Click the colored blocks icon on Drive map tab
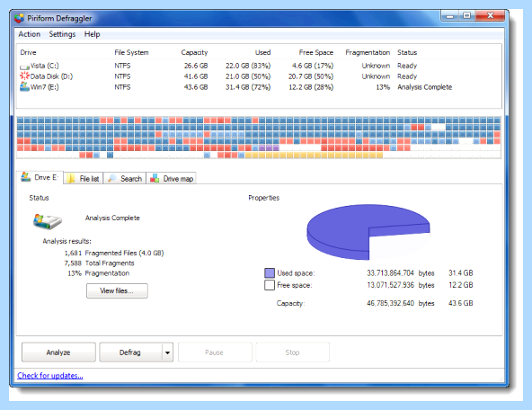The width and height of the screenshot is (532, 410). coord(155,178)
